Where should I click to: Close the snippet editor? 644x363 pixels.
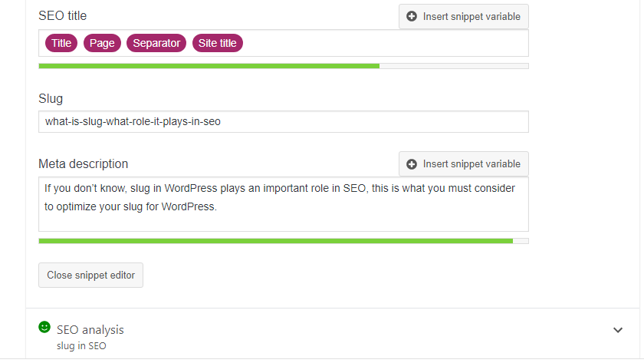coord(90,275)
